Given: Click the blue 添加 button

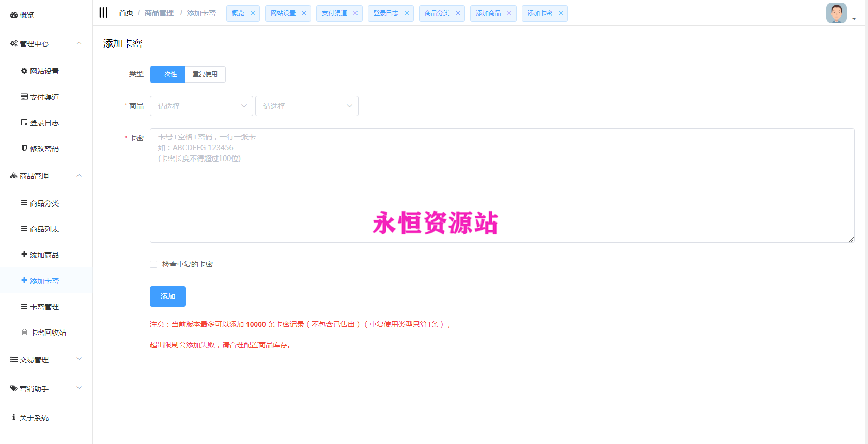Looking at the screenshot, I should tap(168, 296).
